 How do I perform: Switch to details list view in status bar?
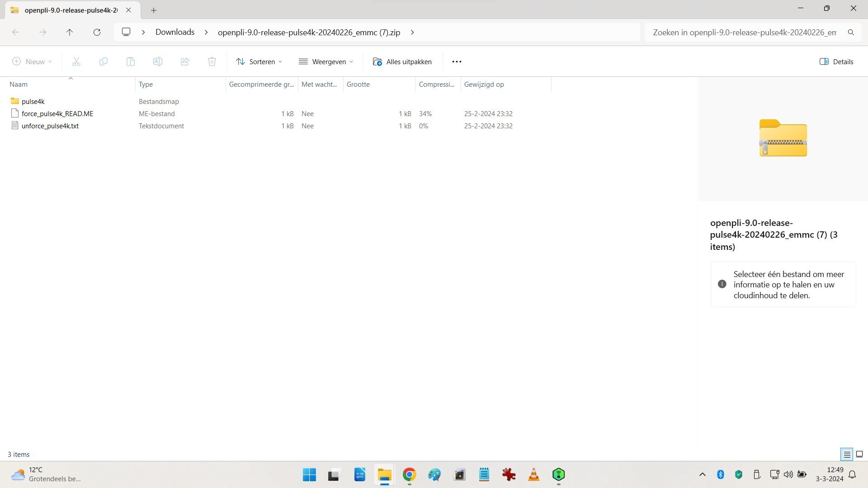[x=847, y=454]
